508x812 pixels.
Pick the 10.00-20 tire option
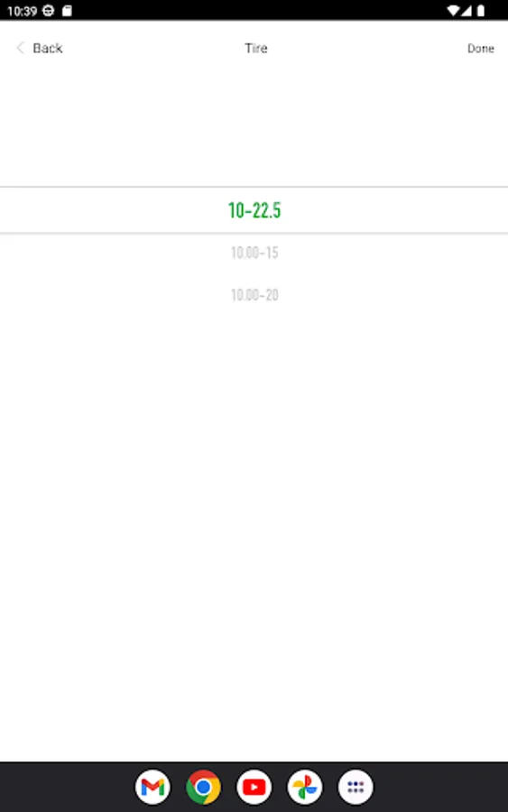[x=254, y=295]
